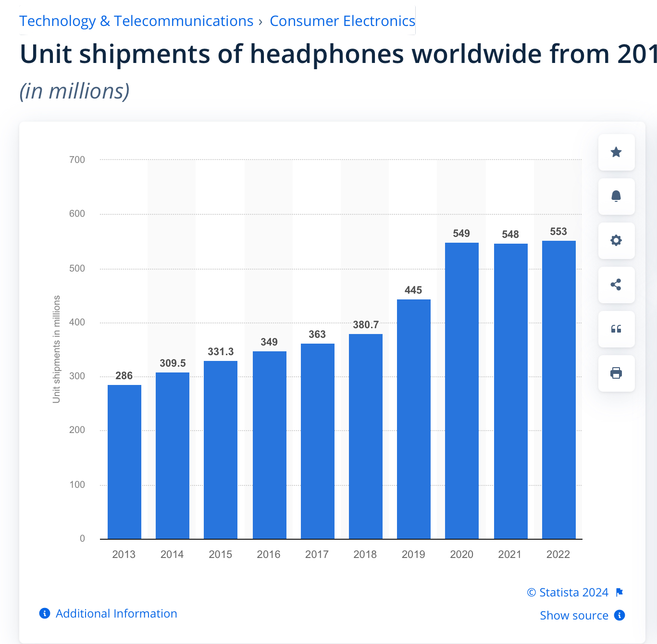This screenshot has height=644, width=657.
Task: Click the 2016 bar in the chart
Action: tap(270, 445)
